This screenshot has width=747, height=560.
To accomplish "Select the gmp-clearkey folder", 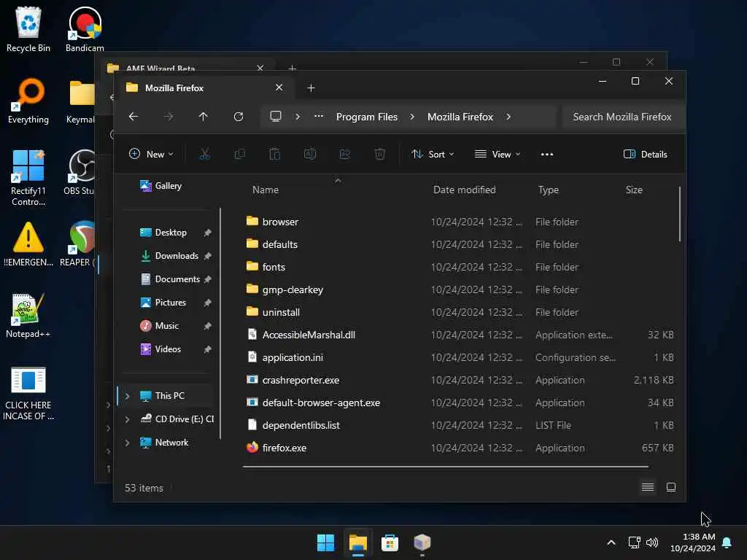I will (x=460, y=289).
